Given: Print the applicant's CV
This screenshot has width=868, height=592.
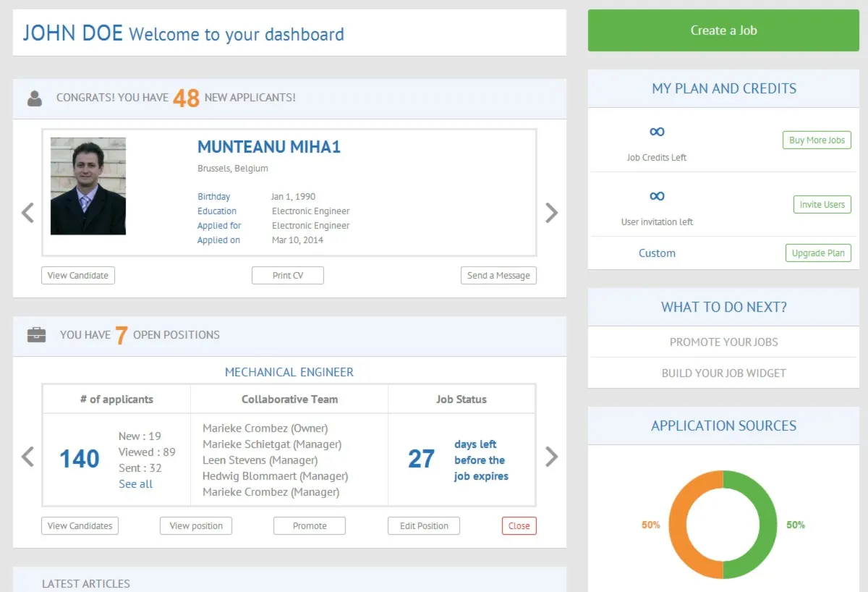Looking at the screenshot, I should 288,275.
